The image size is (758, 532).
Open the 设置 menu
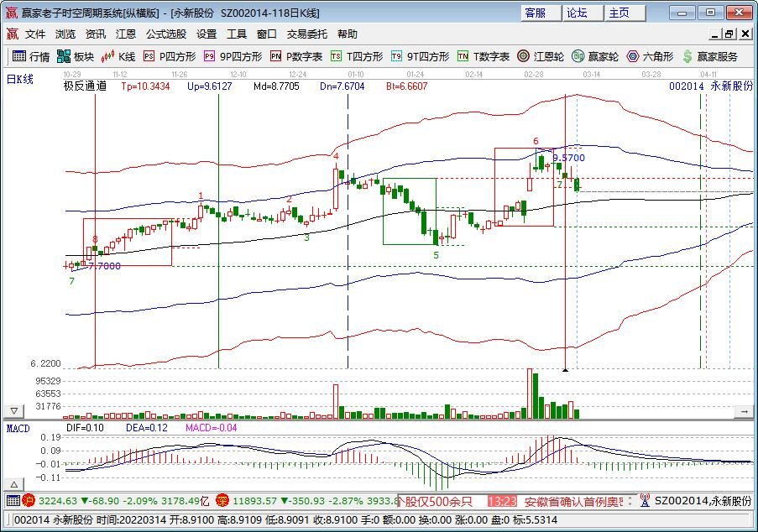pyautogui.click(x=206, y=34)
